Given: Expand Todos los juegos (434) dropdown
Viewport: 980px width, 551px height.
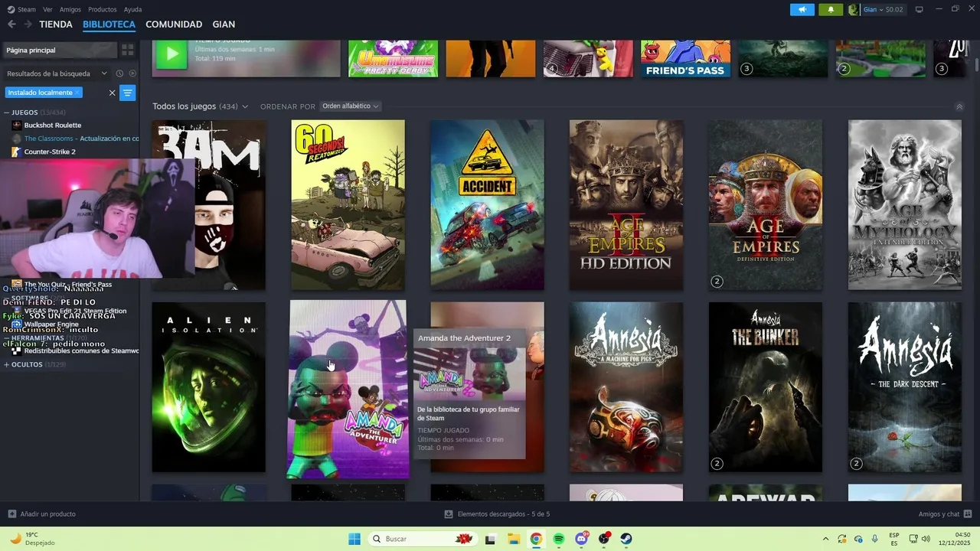Looking at the screenshot, I should [x=201, y=106].
